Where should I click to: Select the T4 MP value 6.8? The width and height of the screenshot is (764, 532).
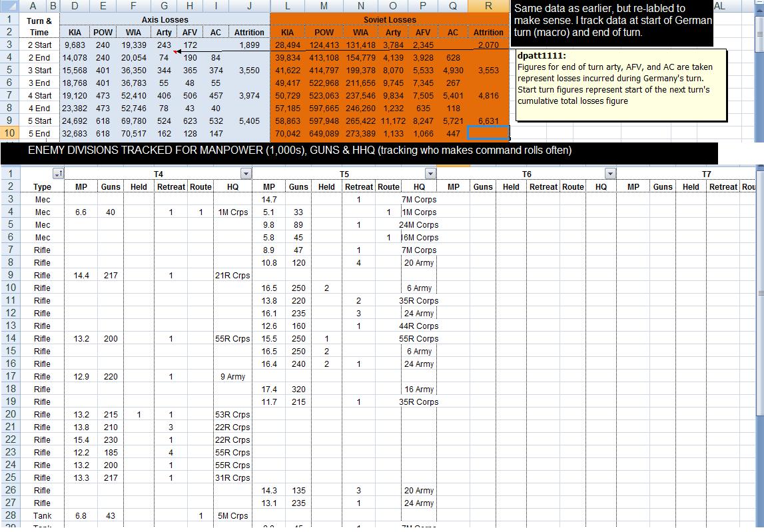pyautogui.click(x=81, y=515)
